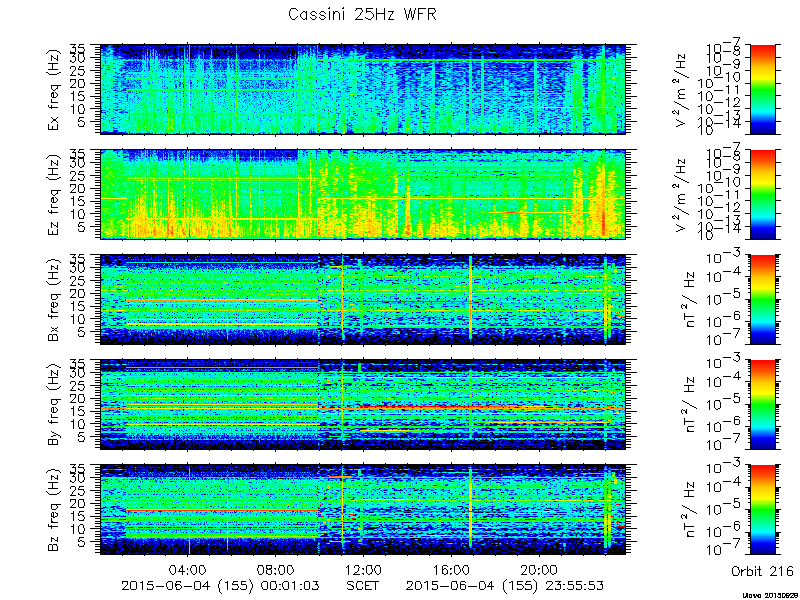
Task: Click the end time '2015-06-04 (155) 23:55:53'
Action: coord(505,585)
